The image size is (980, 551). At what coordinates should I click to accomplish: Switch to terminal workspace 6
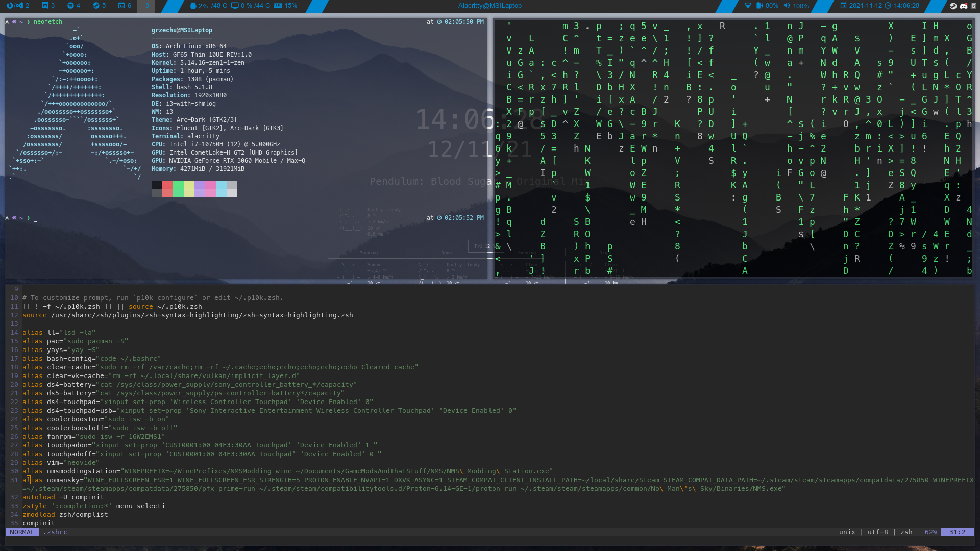pos(125,6)
